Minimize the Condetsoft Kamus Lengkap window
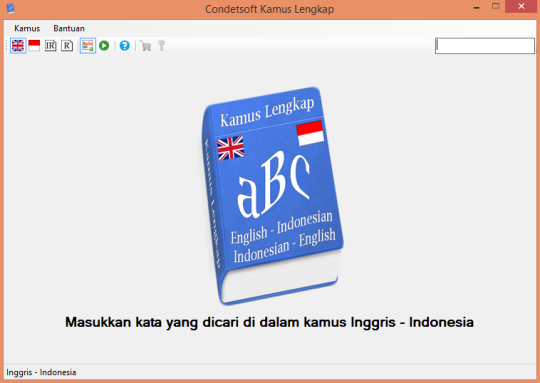Viewport: 540px width, 383px height. click(x=477, y=7)
